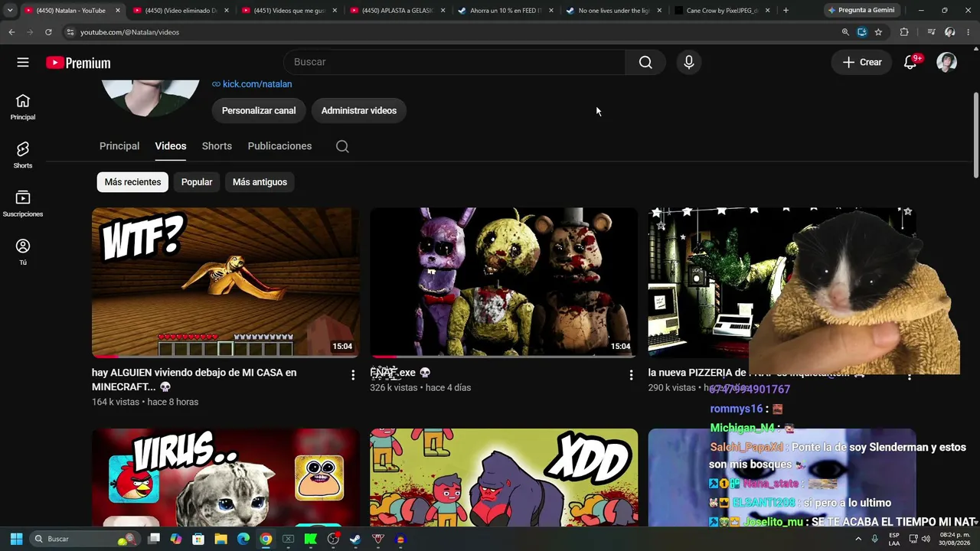Click Personalizar canal button

tap(259, 110)
